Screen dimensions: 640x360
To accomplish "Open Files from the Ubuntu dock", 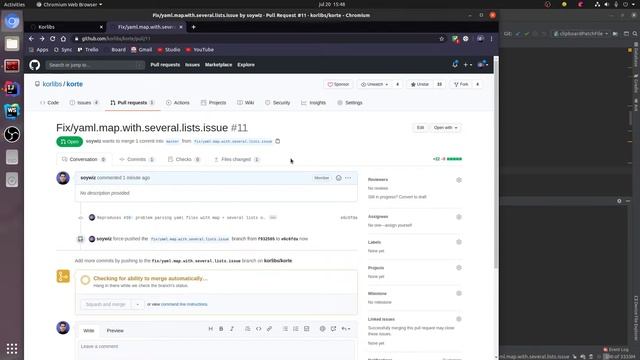I will pyautogui.click(x=12, y=44).
